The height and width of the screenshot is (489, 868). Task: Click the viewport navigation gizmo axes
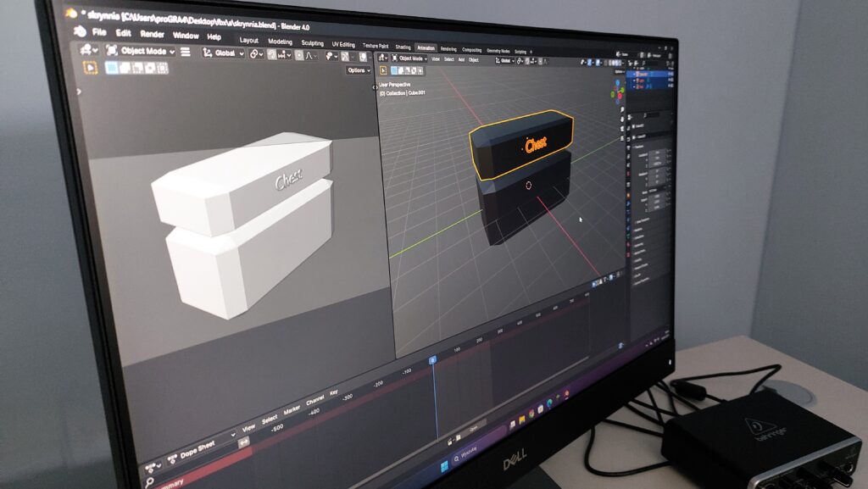(x=617, y=92)
